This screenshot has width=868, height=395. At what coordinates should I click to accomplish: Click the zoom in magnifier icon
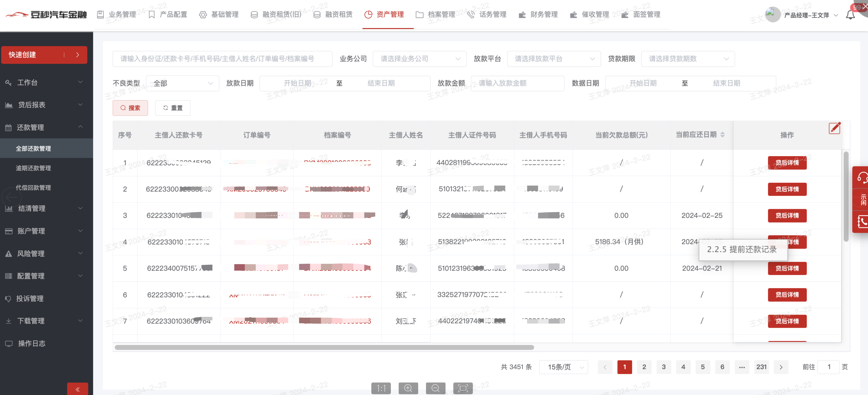pyautogui.click(x=408, y=388)
